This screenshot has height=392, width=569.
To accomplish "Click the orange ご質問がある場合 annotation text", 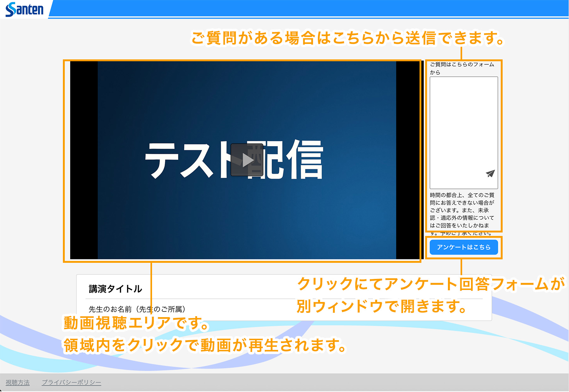I will pos(347,38).
